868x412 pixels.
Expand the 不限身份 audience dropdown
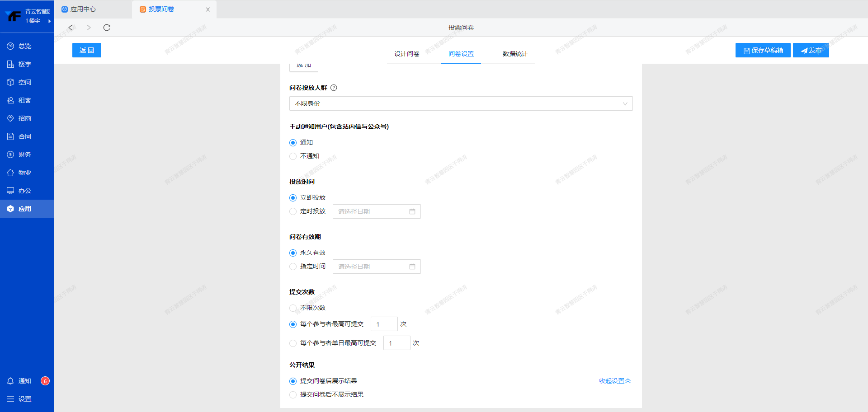460,103
